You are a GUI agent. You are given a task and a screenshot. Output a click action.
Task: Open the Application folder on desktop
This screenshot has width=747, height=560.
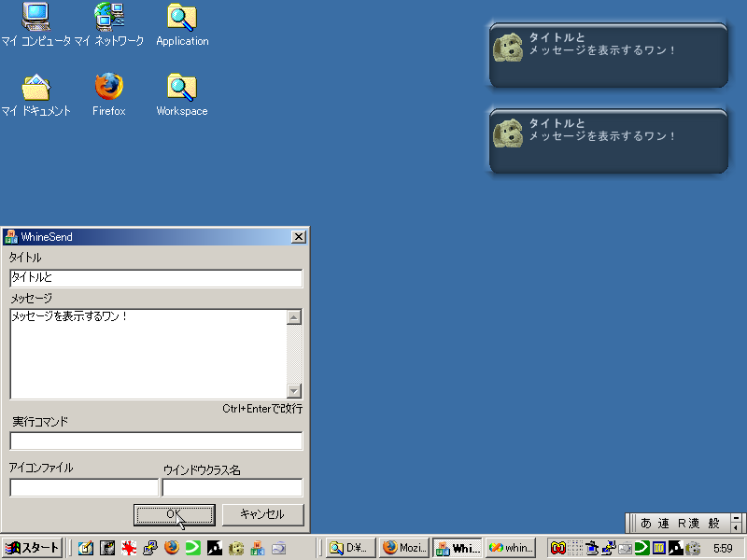[x=182, y=24]
